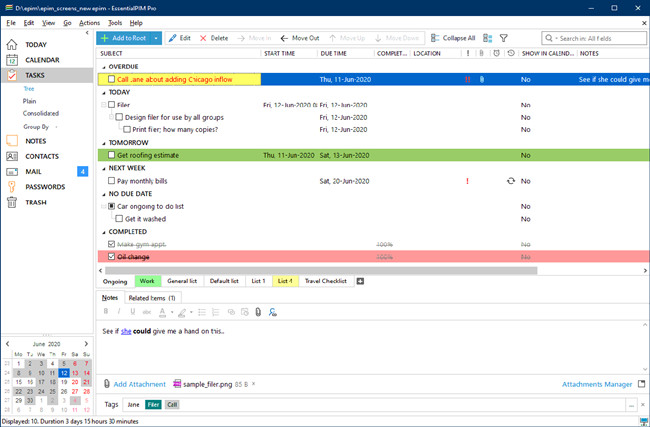Collapse the NEXT WEEK task group
Viewport: 650px width, 427px height.
(104, 168)
